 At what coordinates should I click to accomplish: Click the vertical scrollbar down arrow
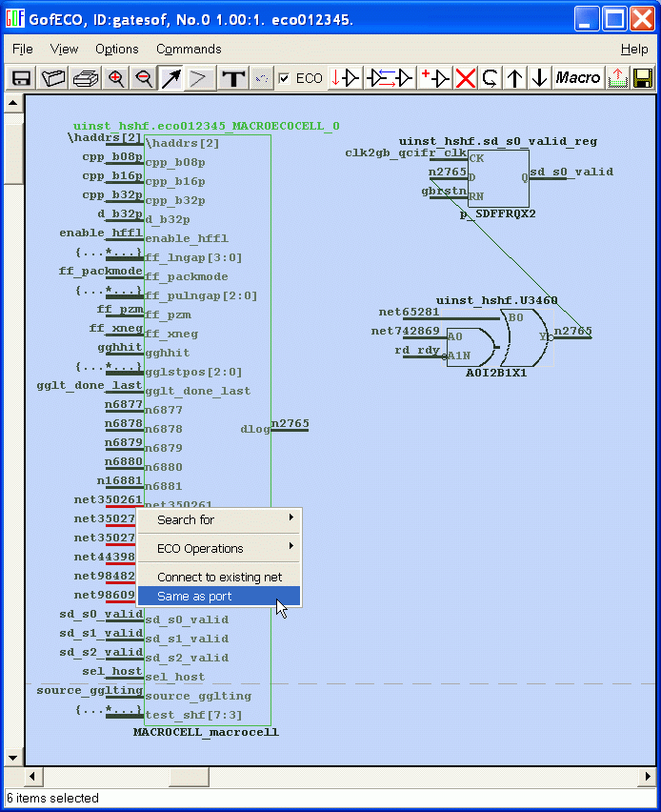click(13, 758)
